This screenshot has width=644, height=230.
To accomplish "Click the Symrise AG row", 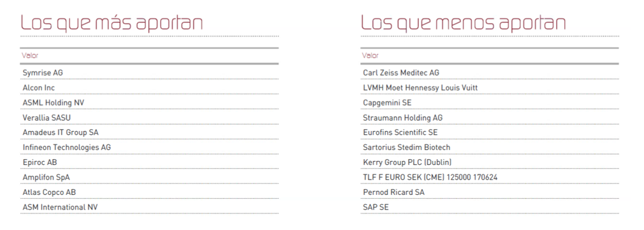I will [x=149, y=73].
